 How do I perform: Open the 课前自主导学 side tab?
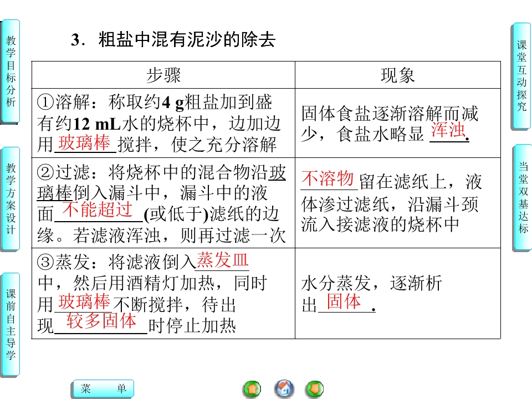coord(11,325)
